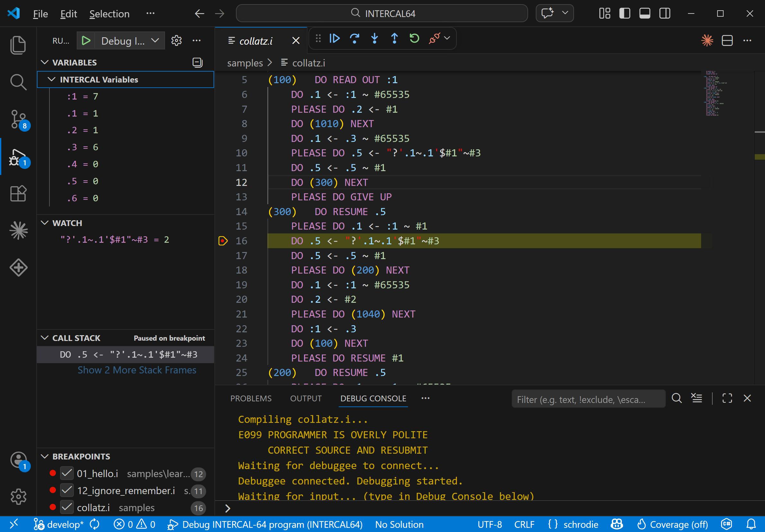Disable the collatz.i breakpoint

pyautogui.click(x=67, y=507)
